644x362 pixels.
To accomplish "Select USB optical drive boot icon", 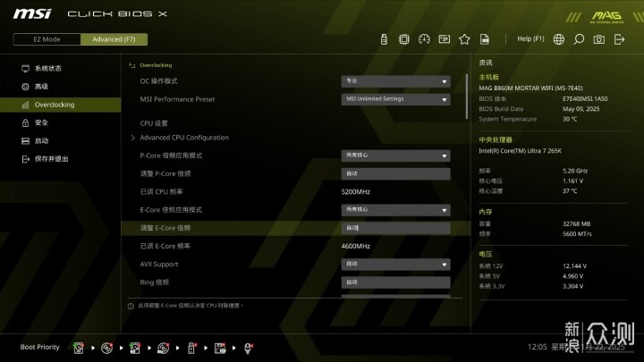I will (x=163, y=348).
